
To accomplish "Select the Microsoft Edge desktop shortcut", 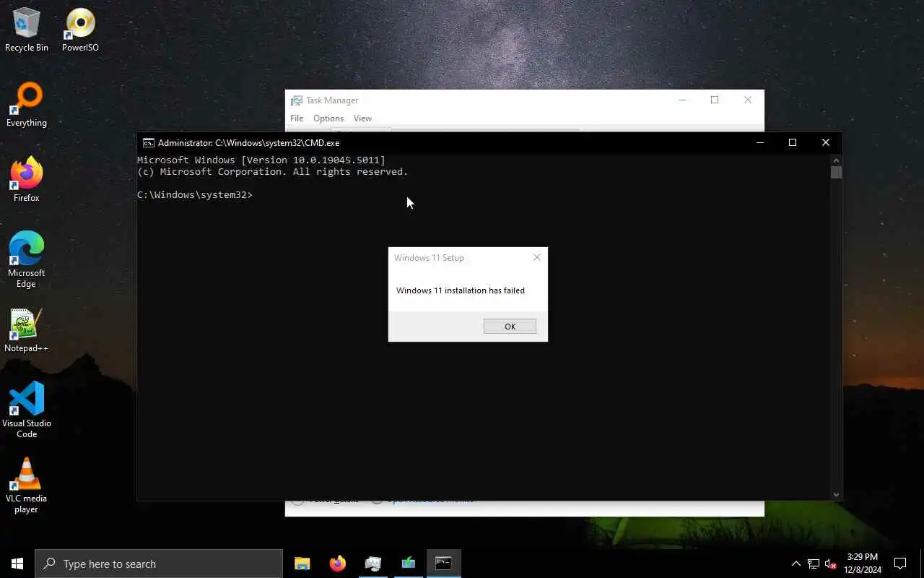I will (27, 260).
